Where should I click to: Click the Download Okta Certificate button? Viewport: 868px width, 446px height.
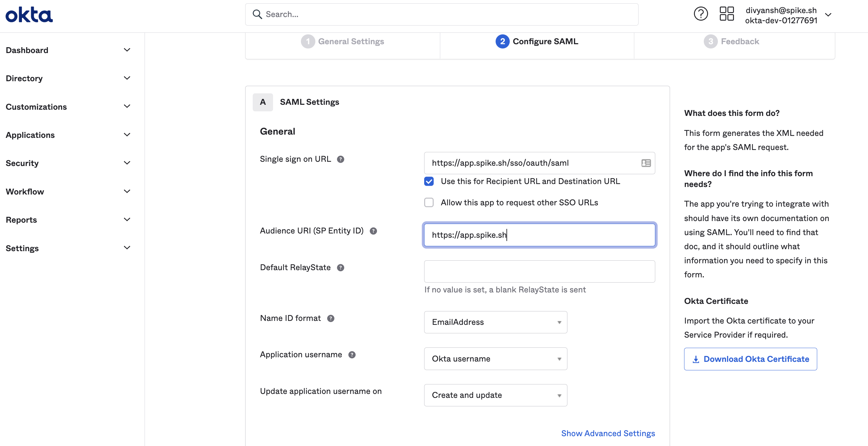[750, 359]
